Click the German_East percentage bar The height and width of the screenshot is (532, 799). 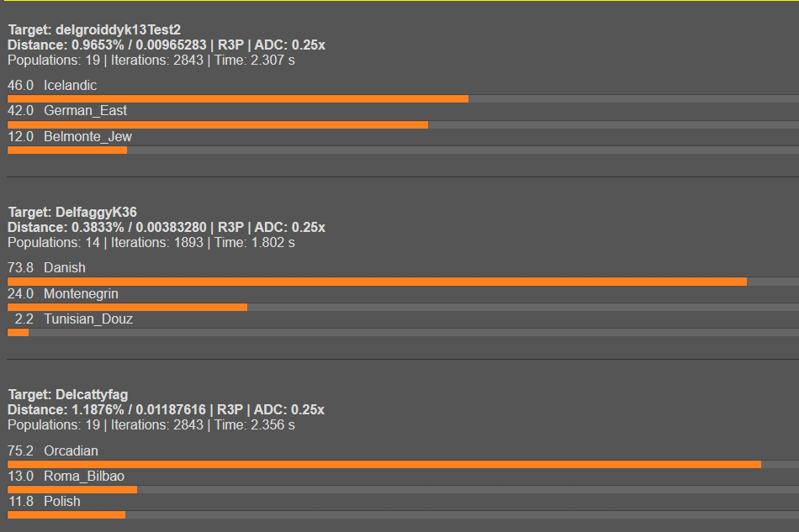[217, 125]
